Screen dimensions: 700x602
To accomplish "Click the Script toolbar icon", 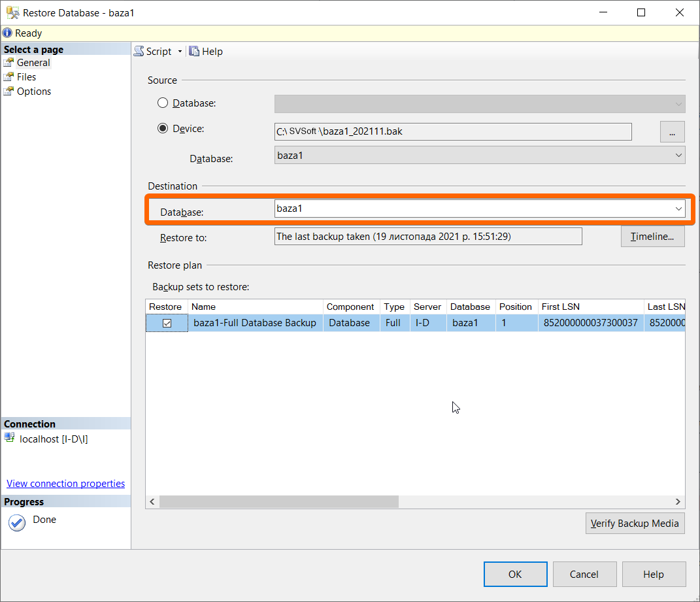I will (x=139, y=52).
